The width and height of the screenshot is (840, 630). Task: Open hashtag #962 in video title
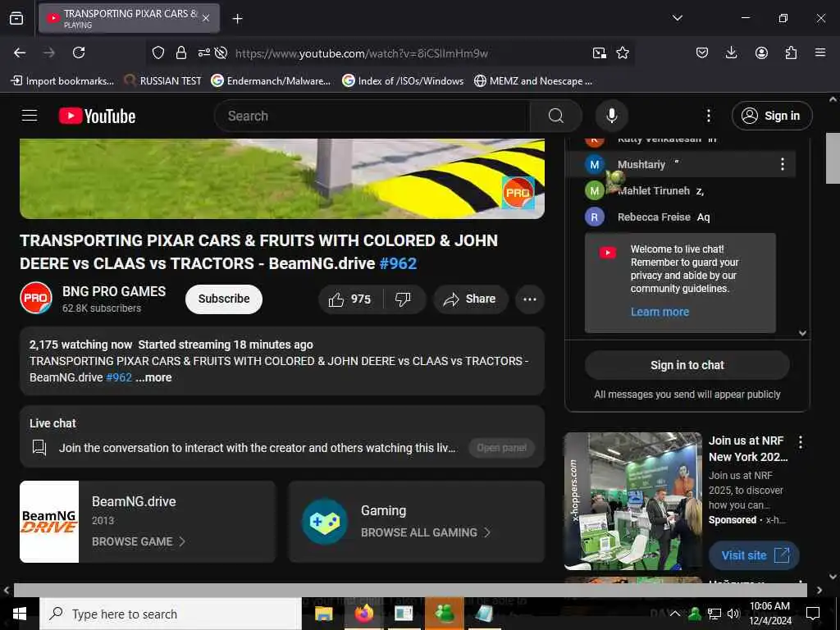(x=398, y=263)
